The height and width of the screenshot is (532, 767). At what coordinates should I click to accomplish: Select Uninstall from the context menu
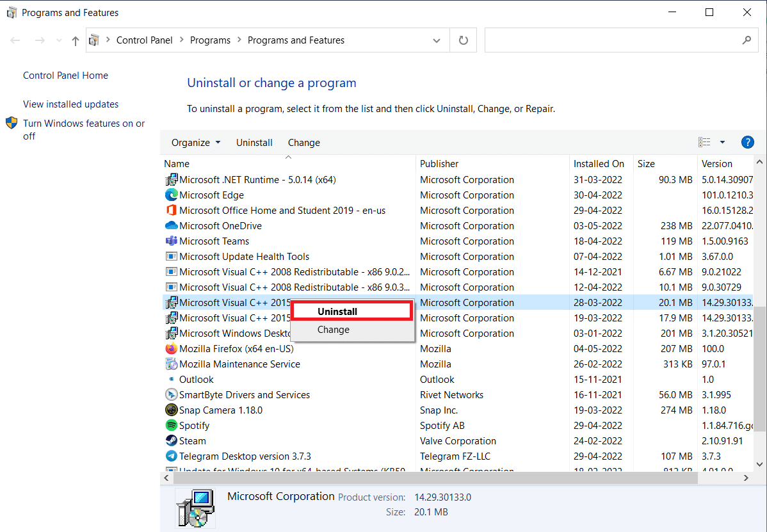(x=351, y=312)
